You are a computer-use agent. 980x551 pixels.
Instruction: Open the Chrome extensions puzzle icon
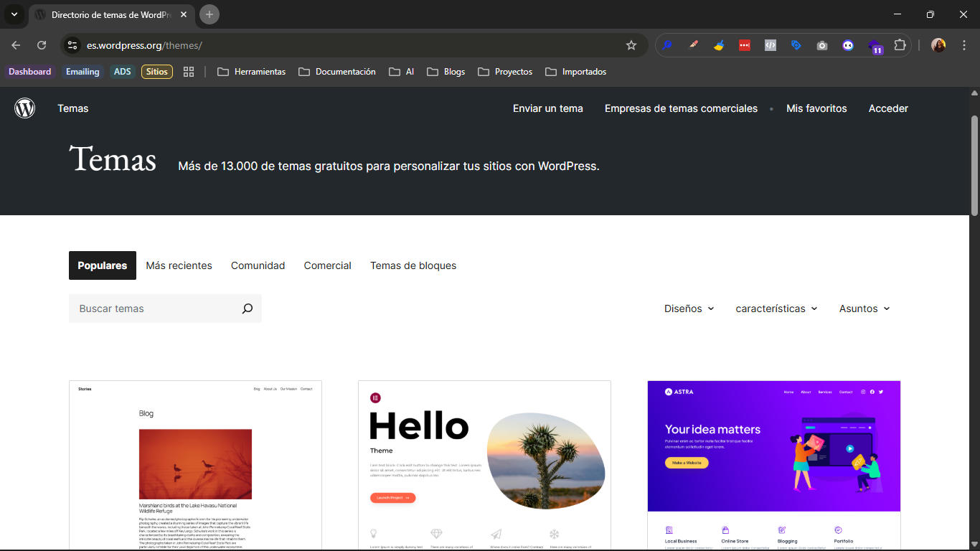coord(900,44)
